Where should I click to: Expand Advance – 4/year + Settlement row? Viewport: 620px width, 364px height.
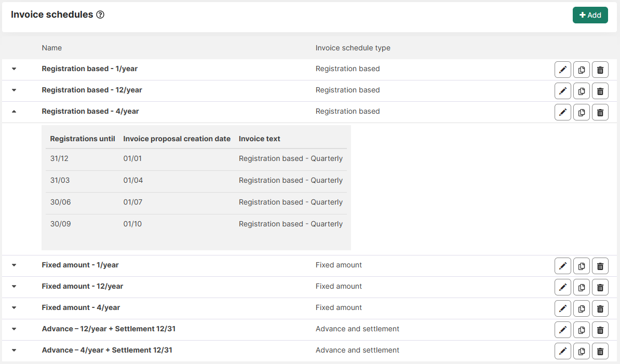(x=14, y=350)
